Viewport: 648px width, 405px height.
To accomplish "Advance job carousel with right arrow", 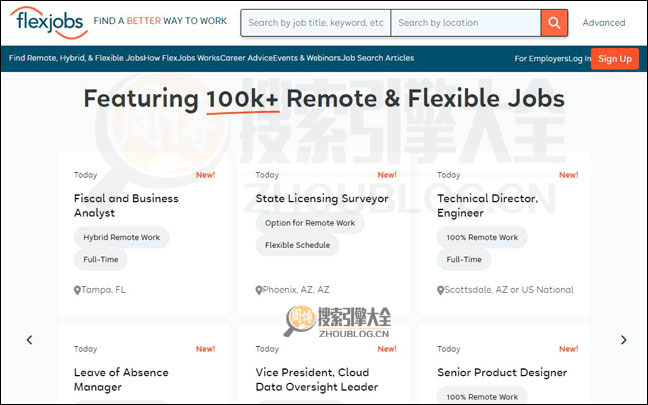I will point(624,340).
